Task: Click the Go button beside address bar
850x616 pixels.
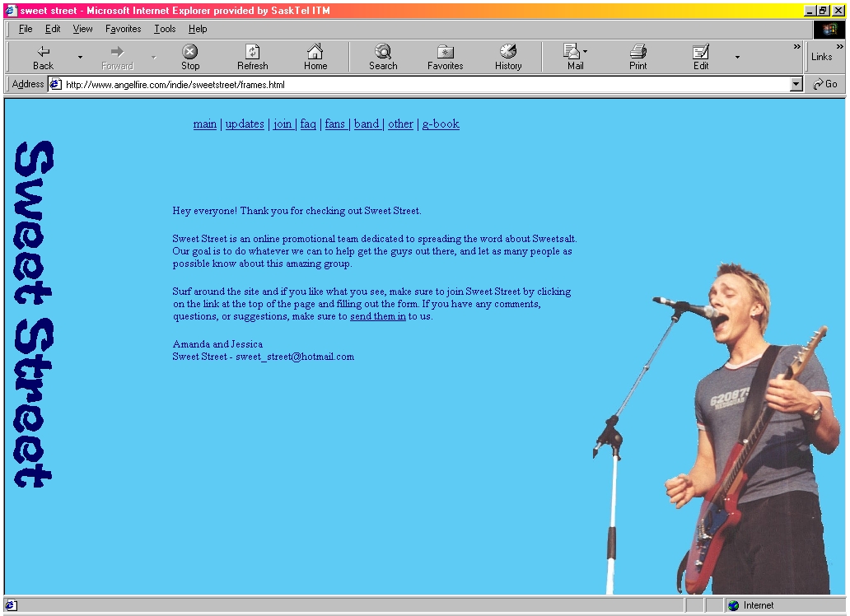Action: point(825,84)
